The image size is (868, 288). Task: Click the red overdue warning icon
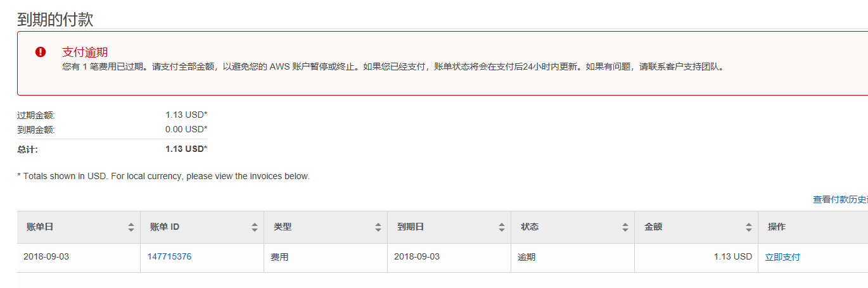pyautogui.click(x=41, y=52)
